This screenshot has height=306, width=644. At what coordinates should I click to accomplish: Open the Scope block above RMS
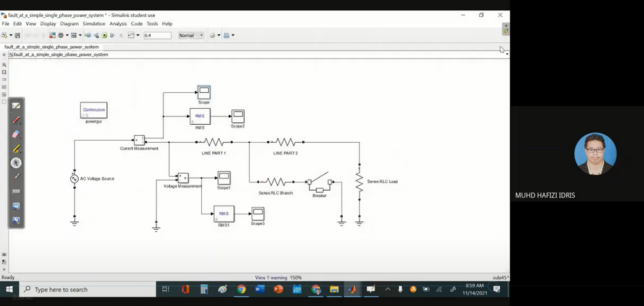204,92
